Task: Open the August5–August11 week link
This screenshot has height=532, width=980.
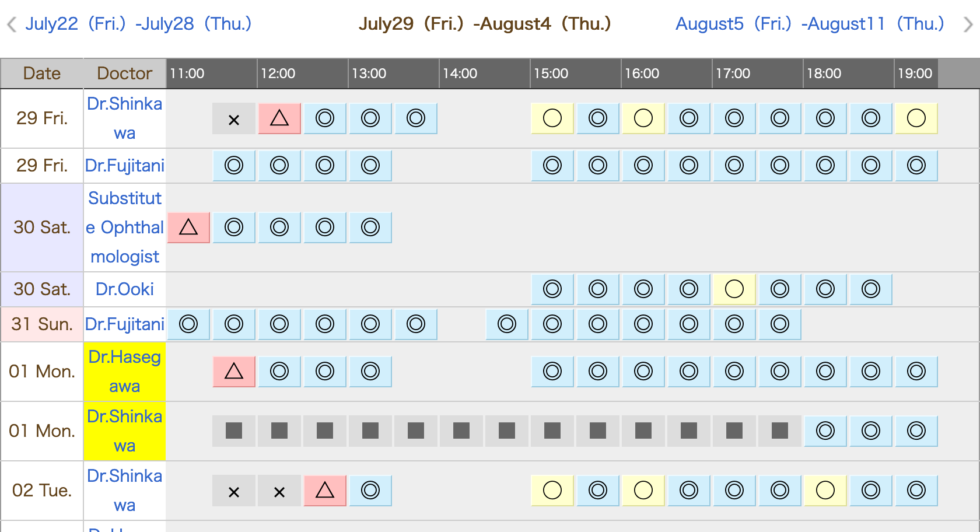Action: coord(809,24)
